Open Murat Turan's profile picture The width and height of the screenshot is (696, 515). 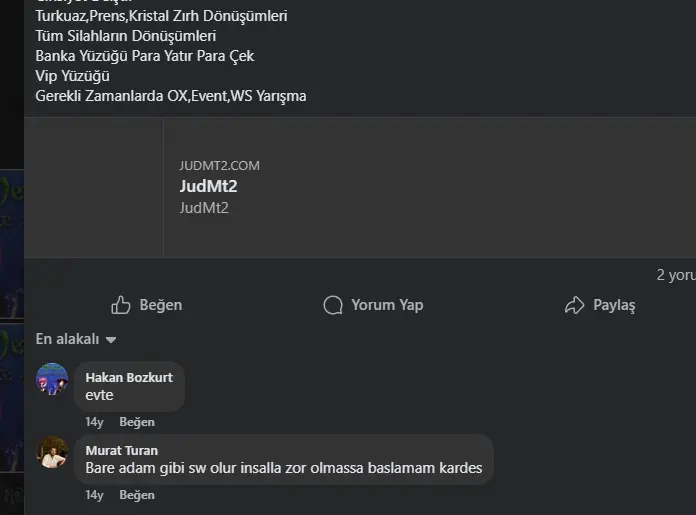[52, 452]
